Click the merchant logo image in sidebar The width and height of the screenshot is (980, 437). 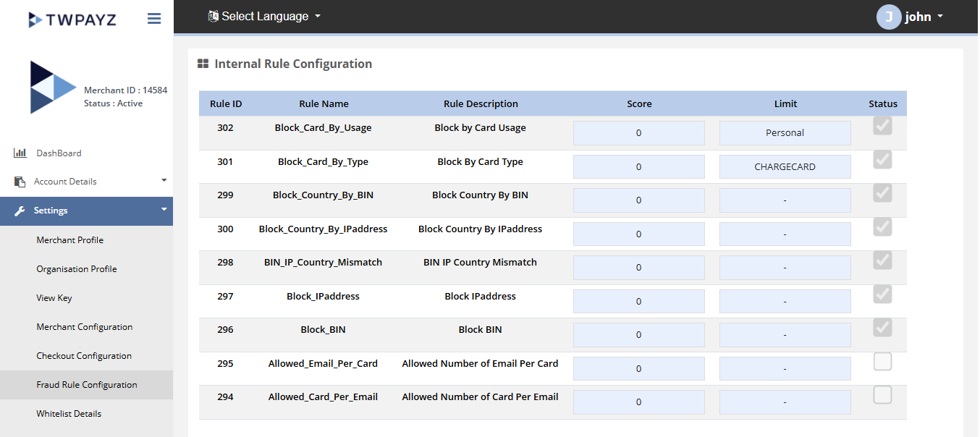tap(52, 88)
